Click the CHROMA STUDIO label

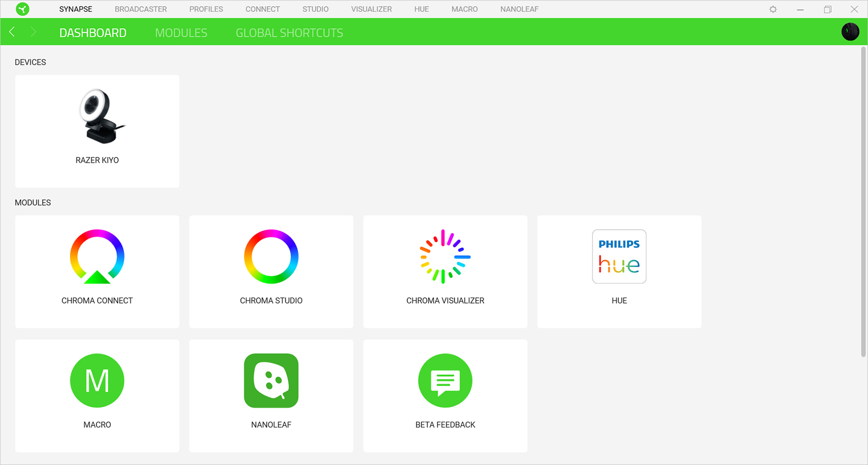(271, 301)
